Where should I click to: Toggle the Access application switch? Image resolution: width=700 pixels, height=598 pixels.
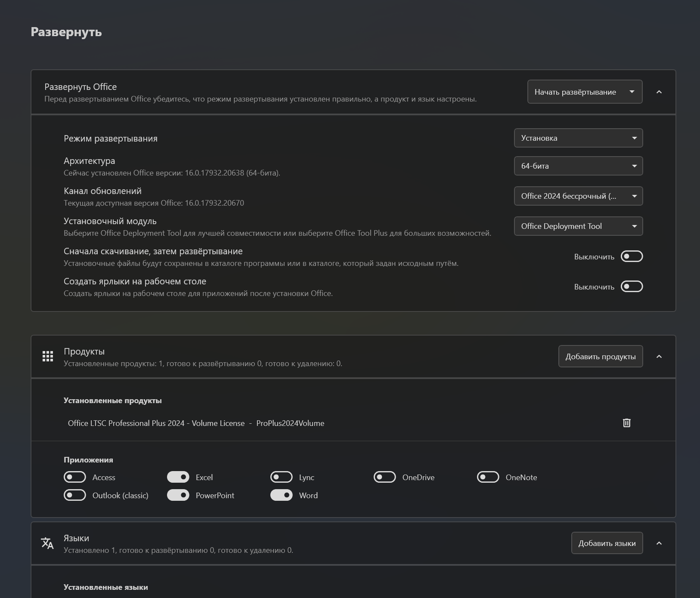[75, 477]
